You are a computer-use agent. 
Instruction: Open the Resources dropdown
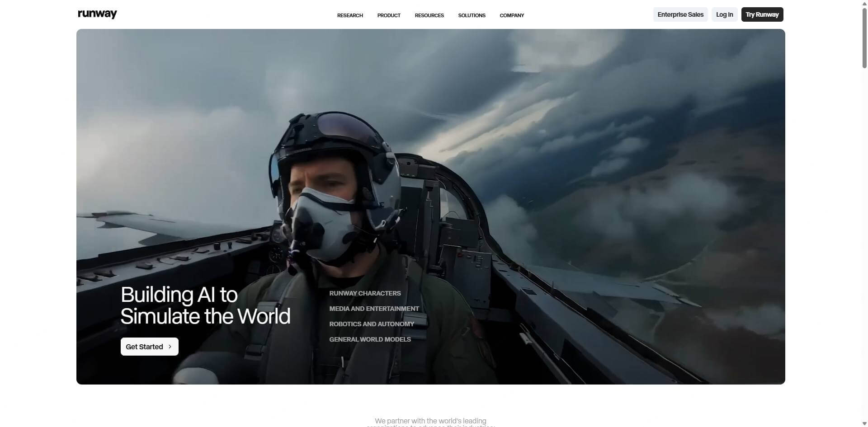coord(429,15)
